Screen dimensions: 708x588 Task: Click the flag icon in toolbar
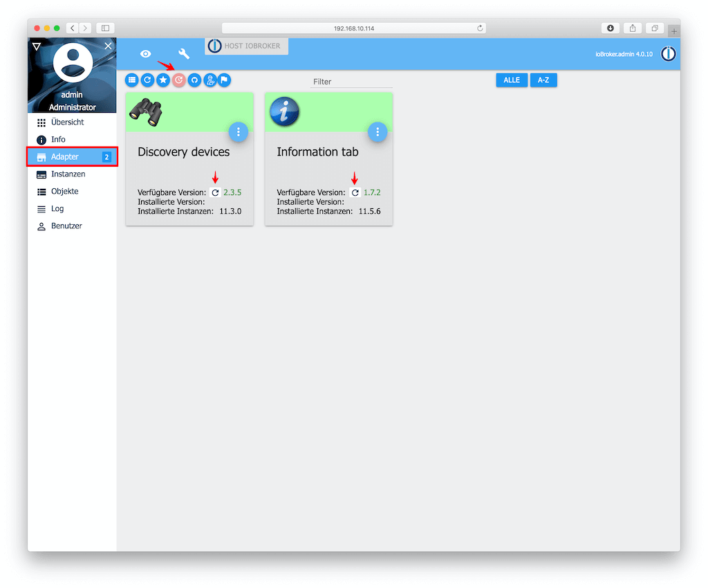225,80
